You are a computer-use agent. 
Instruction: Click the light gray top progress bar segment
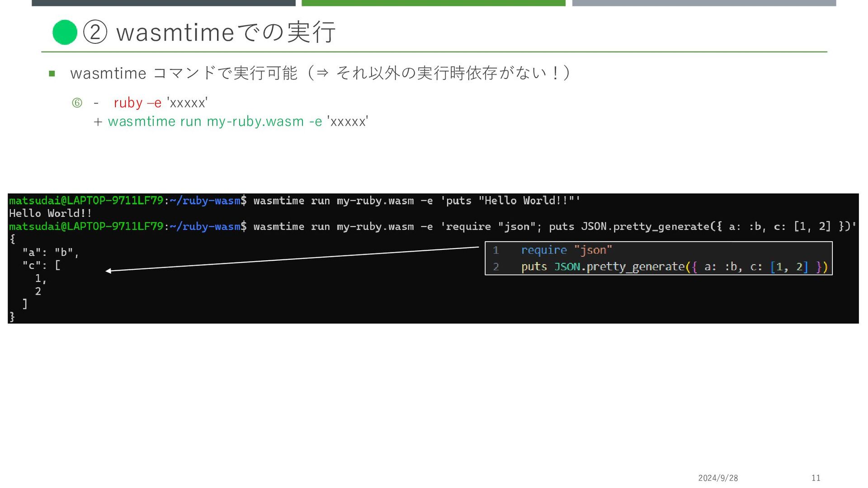pos(703,3)
